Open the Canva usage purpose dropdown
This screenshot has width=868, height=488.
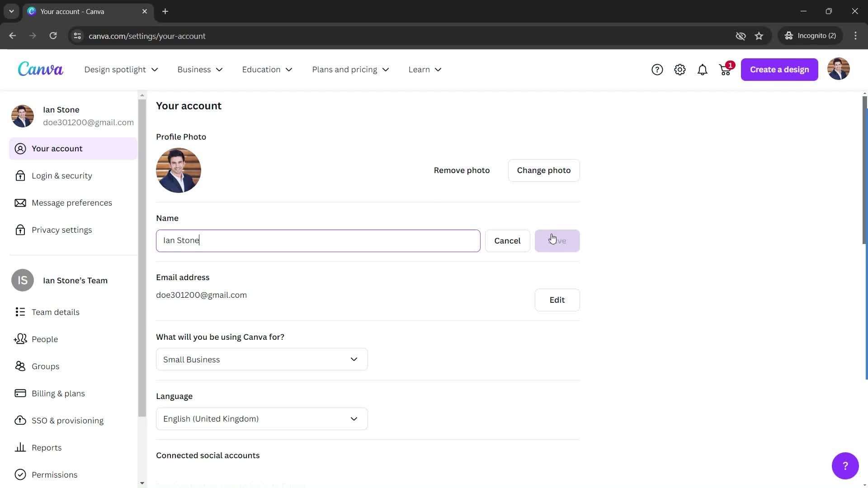click(x=261, y=359)
